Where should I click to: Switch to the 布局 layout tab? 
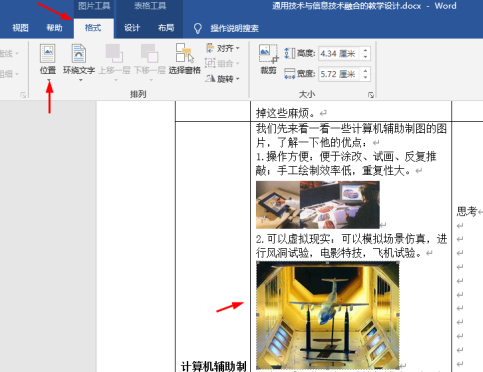(x=166, y=28)
